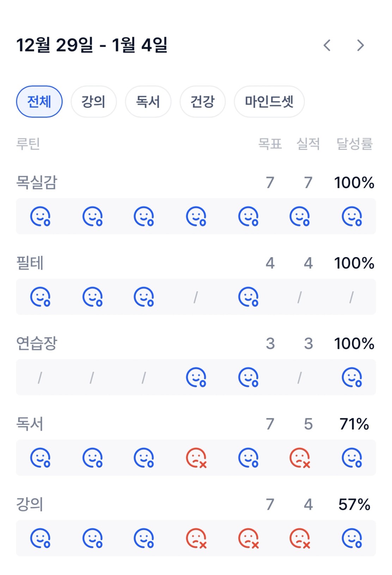Viewport: 392px width, 575px height.
Task: Click sixth day red sad face in 독서 row
Action: point(300,458)
